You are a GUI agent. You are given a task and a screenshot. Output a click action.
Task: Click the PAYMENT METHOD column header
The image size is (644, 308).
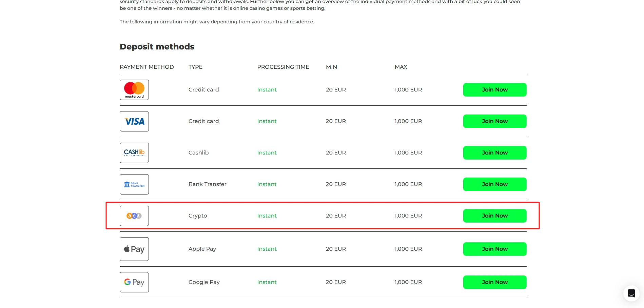point(147,67)
